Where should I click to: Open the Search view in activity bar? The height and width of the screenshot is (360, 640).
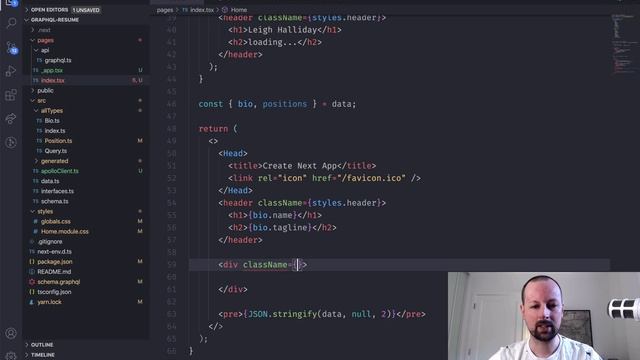[x=11, y=23]
